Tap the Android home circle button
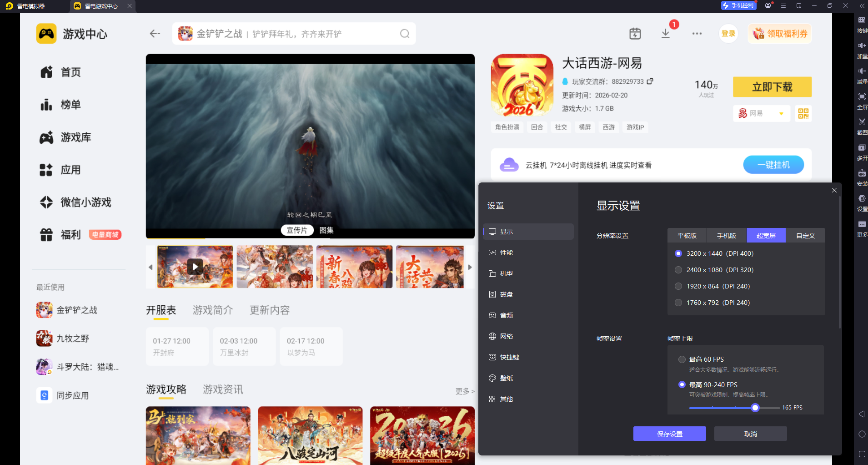 point(862,434)
